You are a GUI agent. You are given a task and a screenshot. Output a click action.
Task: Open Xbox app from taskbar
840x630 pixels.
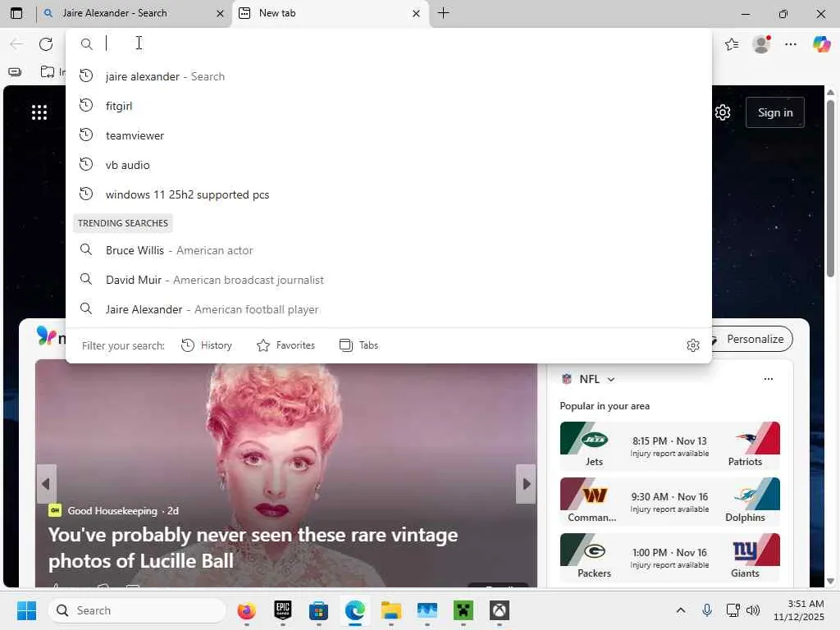(x=500, y=610)
